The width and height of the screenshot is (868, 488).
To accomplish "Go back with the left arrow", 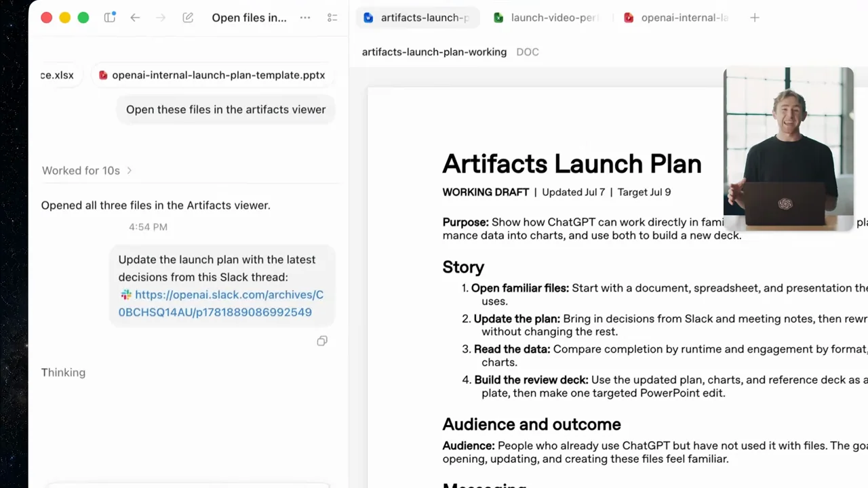I will pyautogui.click(x=135, y=18).
